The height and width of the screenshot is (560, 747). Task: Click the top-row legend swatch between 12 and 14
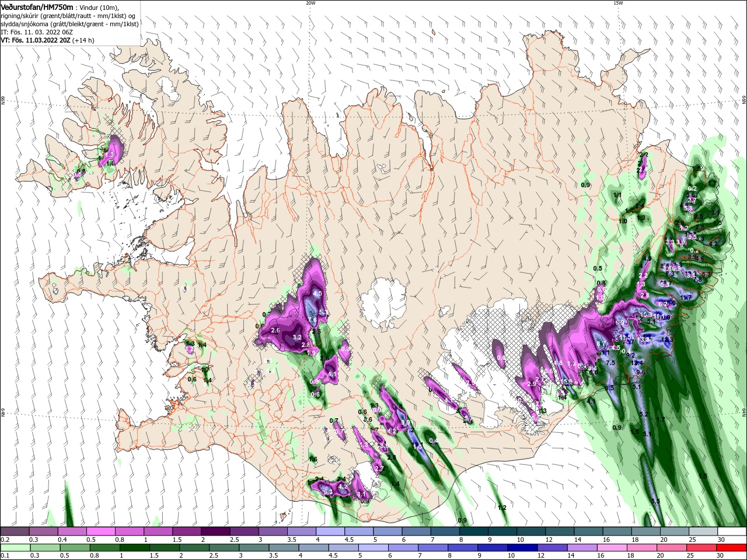[560, 531]
